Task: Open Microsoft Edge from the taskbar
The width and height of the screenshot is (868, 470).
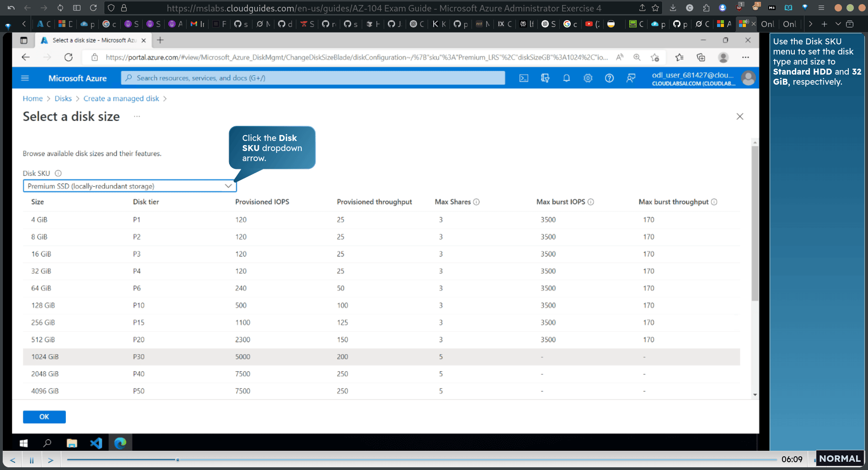Action: 120,443
